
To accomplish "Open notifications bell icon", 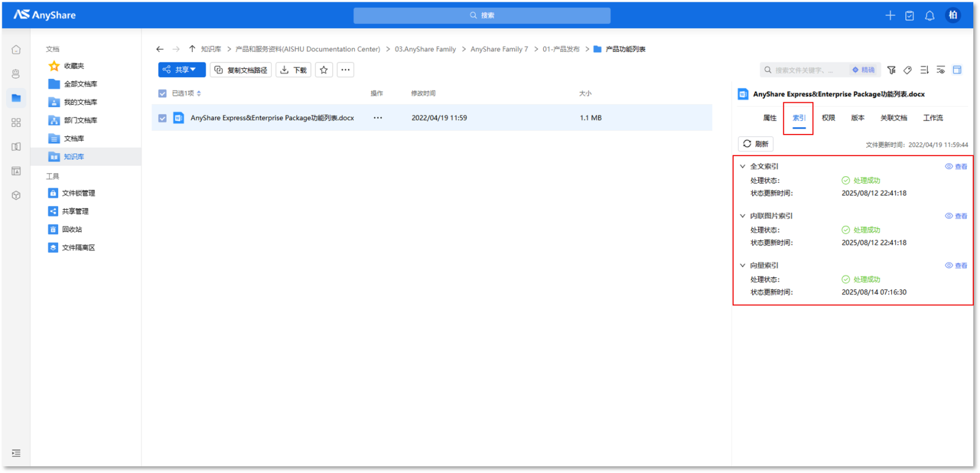I will coord(930,16).
